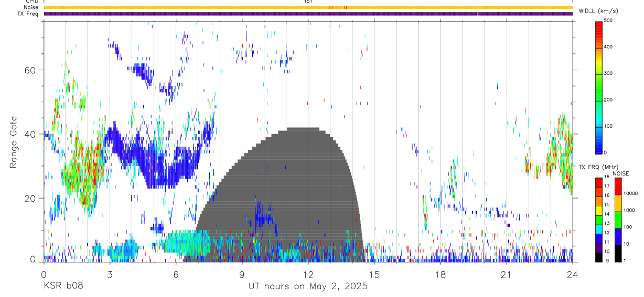644x297 pixels.
Task: Click the 15 hour tick on the UT axis
Action: (374, 274)
